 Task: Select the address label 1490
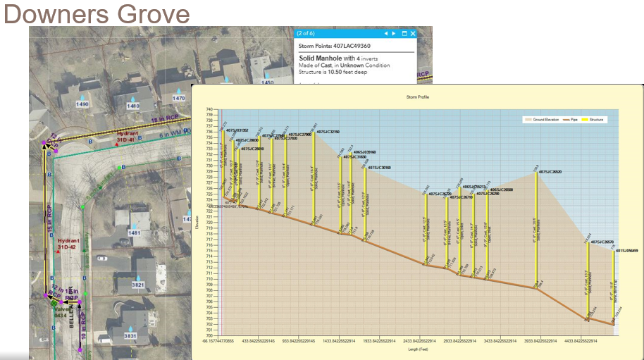coord(82,104)
